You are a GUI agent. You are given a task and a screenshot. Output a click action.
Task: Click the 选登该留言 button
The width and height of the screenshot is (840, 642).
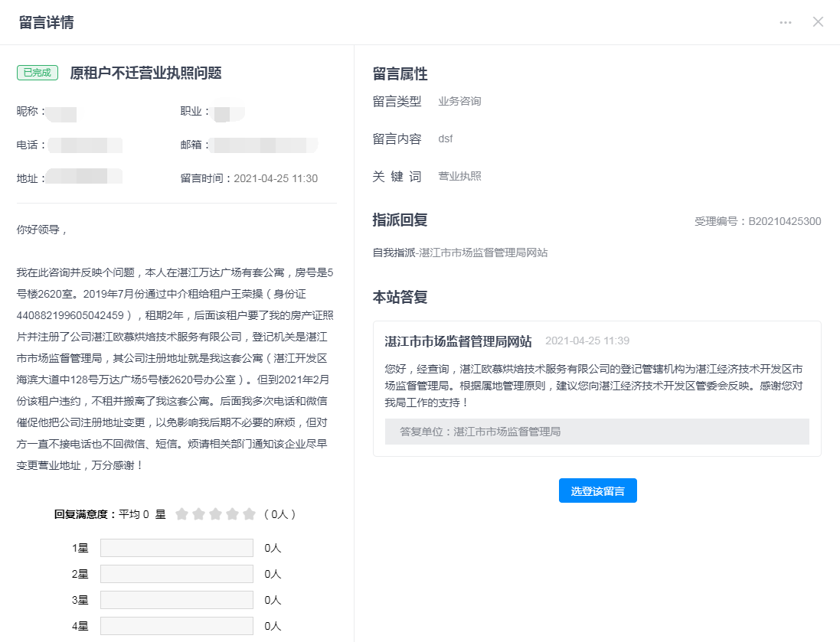(597, 491)
